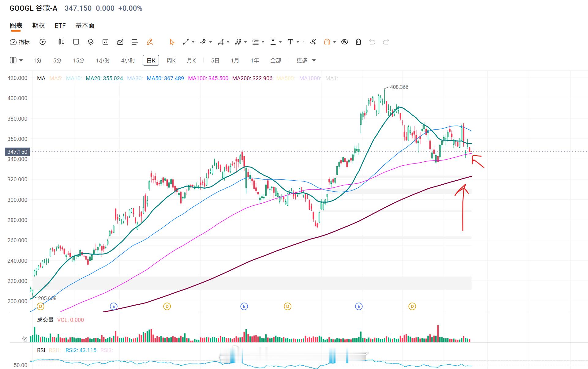
Task: Switch to the 期权 tab
Action: pyautogui.click(x=39, y=25)
